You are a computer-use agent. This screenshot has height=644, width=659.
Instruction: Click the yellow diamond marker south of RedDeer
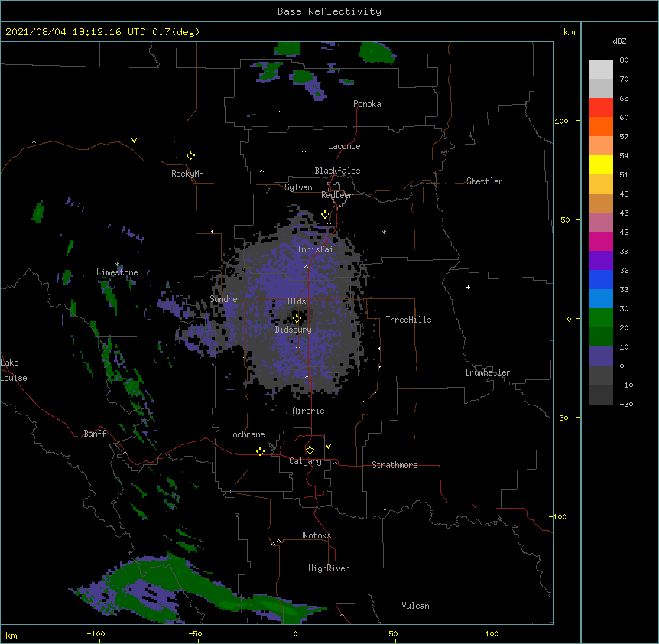click(x=325, y=215)
